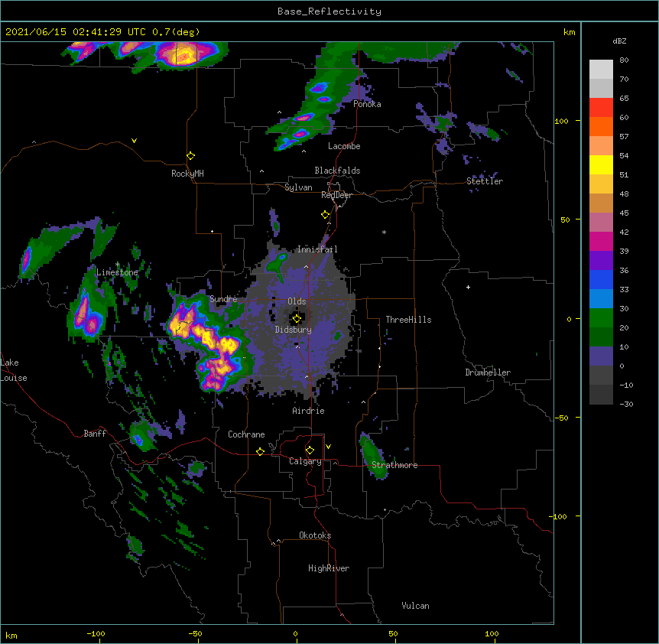Click the radar site diamond between Olds and Didsbury

coord(297,319)
